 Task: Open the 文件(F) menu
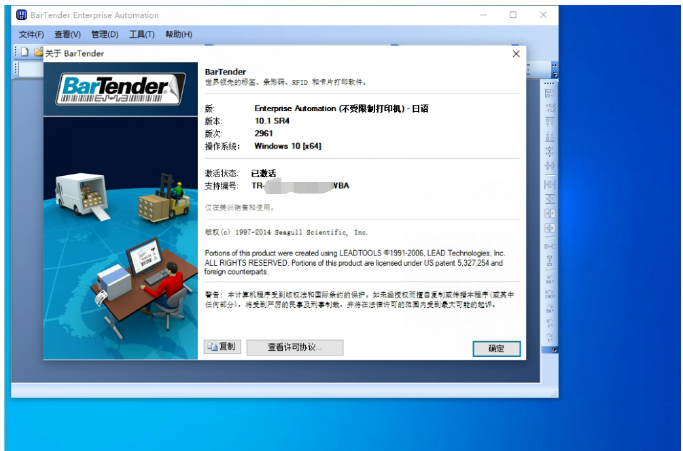(x=31, y=34)
